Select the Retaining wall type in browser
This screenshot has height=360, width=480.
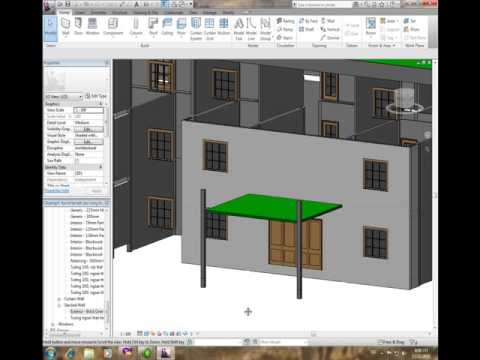coord(87,261)
